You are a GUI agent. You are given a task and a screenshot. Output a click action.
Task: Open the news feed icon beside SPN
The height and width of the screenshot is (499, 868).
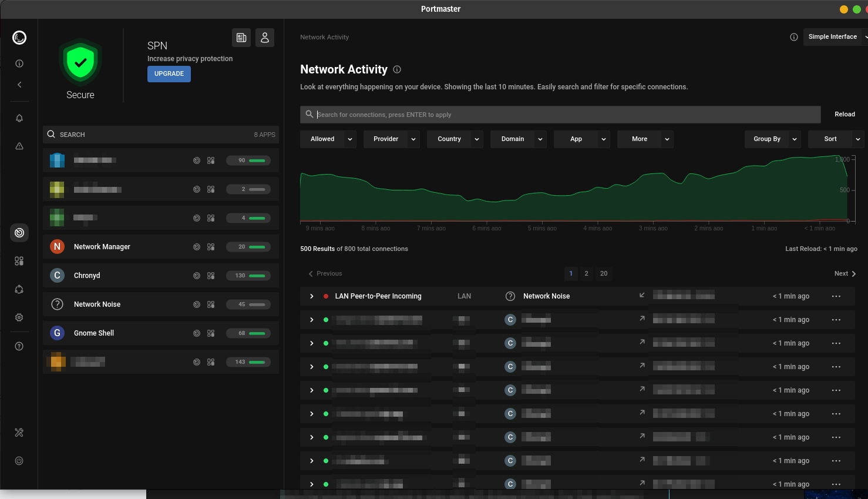(241, 38)
